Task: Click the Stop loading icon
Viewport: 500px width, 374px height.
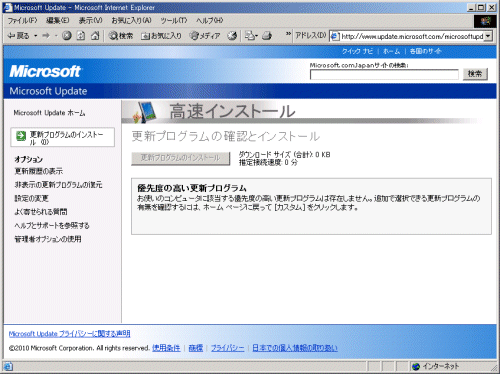Action: point(67,36)
